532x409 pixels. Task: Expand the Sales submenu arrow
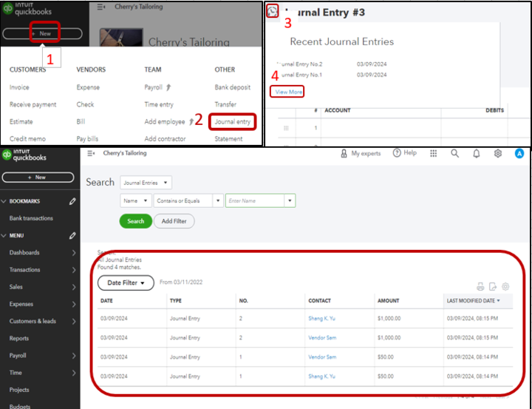point(74,287)
